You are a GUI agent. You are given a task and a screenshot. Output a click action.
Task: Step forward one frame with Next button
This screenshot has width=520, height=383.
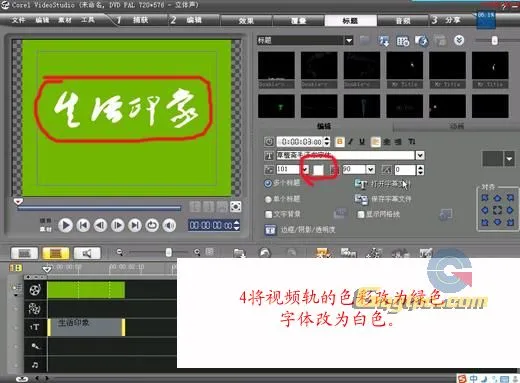pos(118,226)
